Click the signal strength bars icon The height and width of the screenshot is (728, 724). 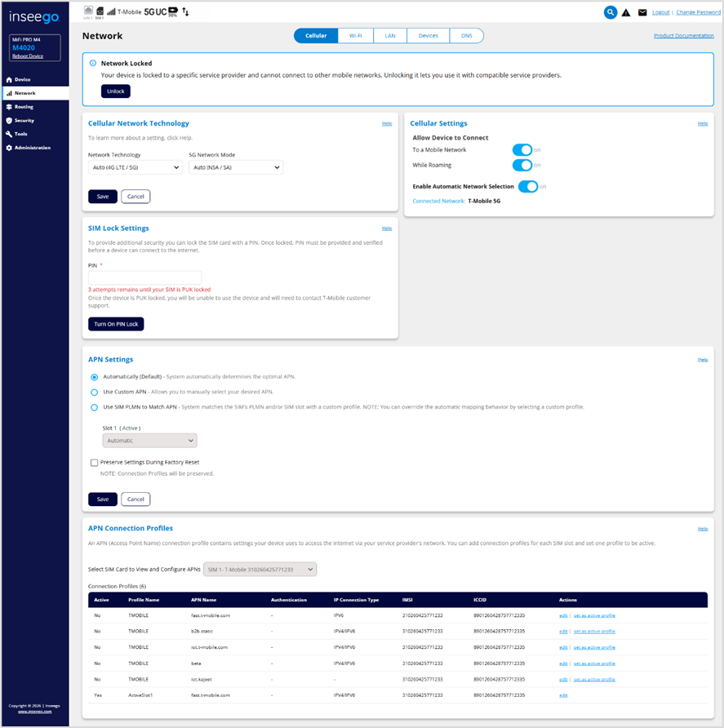pyautogui.click(x=111, y=12)
